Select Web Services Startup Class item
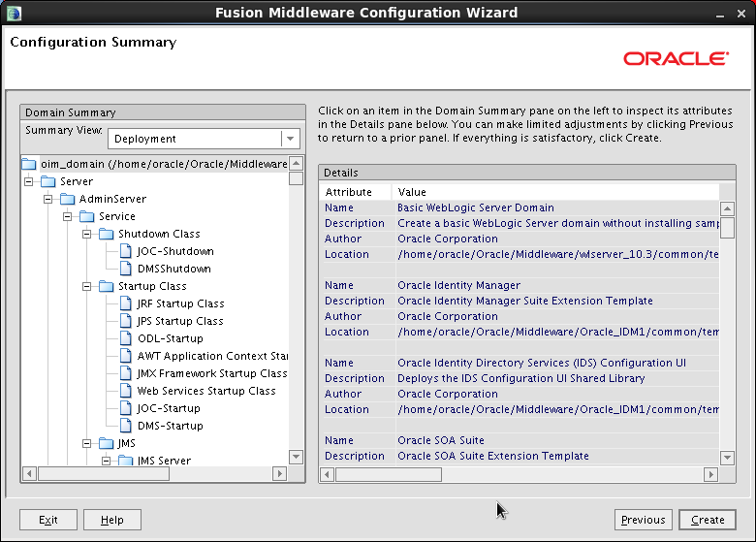Screen dimensions: 756x542 (x=206, y=391)
